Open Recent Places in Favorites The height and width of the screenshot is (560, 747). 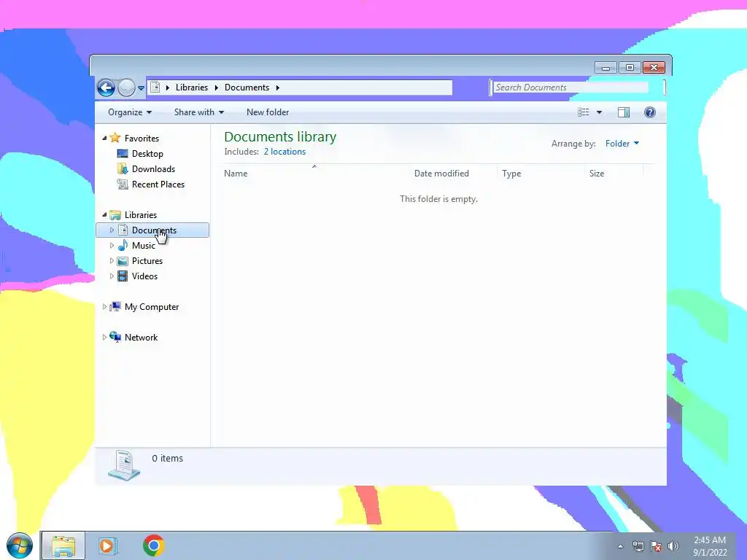158,184
